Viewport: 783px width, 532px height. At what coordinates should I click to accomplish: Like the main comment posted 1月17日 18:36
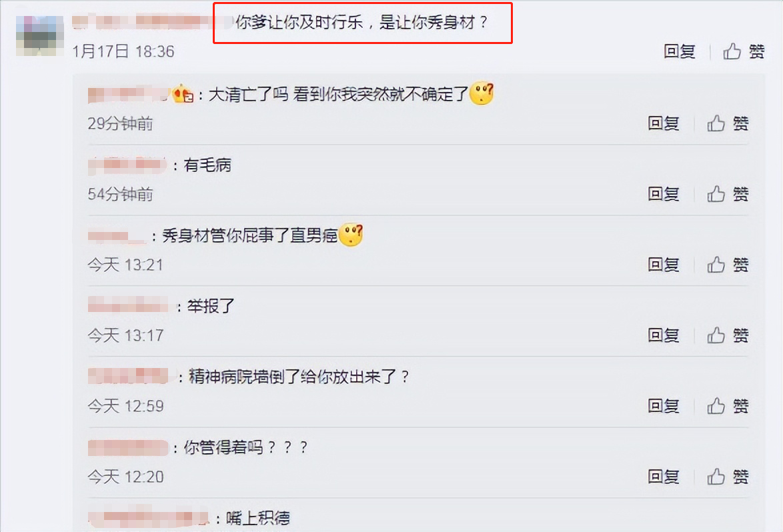coord(744,51)
